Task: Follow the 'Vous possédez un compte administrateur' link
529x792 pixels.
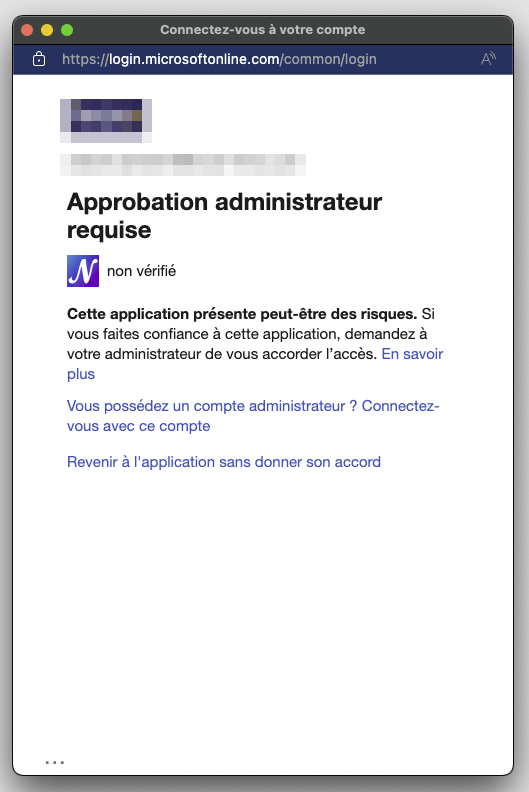Action: [253, 416]
